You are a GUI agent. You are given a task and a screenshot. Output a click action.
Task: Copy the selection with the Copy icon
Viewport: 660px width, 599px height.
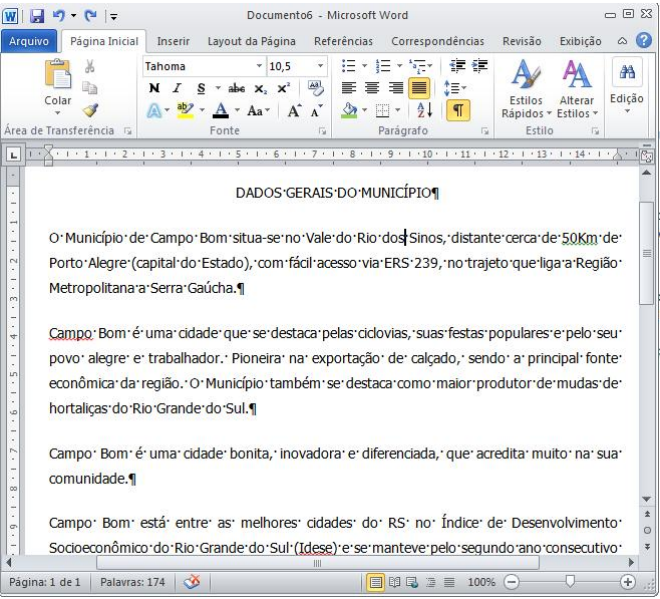click(90, 88)
